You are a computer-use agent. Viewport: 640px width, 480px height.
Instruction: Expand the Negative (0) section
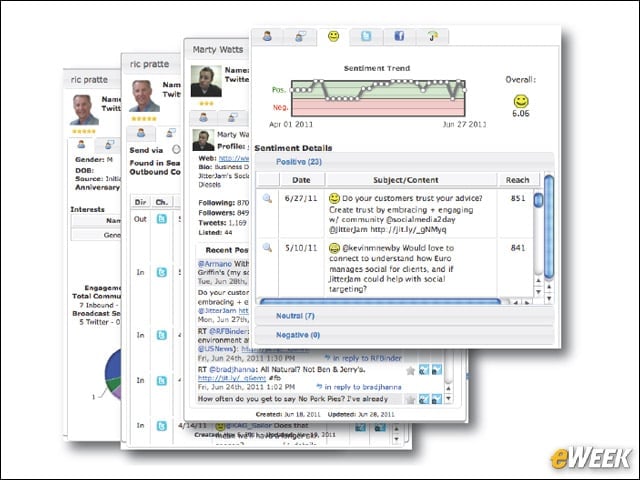coord(404,335)
